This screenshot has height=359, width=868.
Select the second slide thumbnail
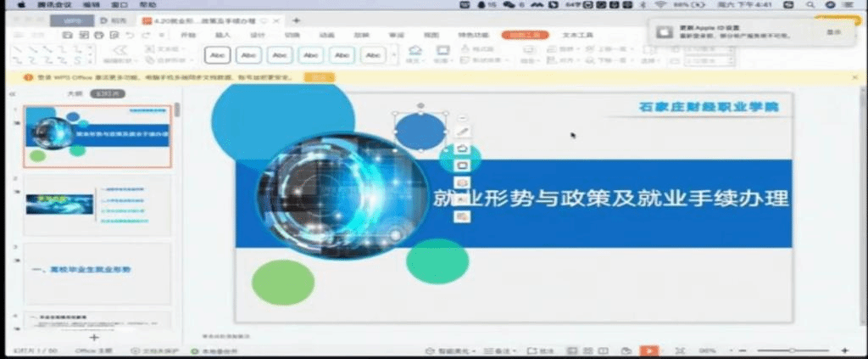[x=96, y=205]
